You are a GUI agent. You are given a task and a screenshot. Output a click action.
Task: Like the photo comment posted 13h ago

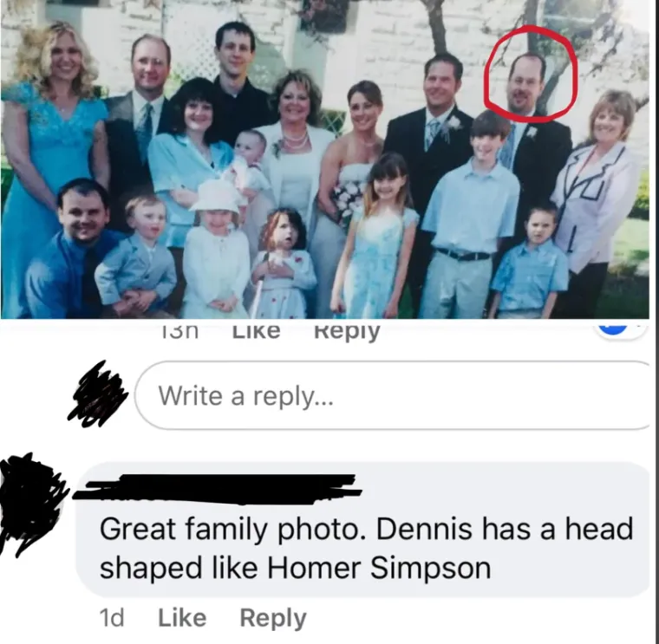coord(257,330)
